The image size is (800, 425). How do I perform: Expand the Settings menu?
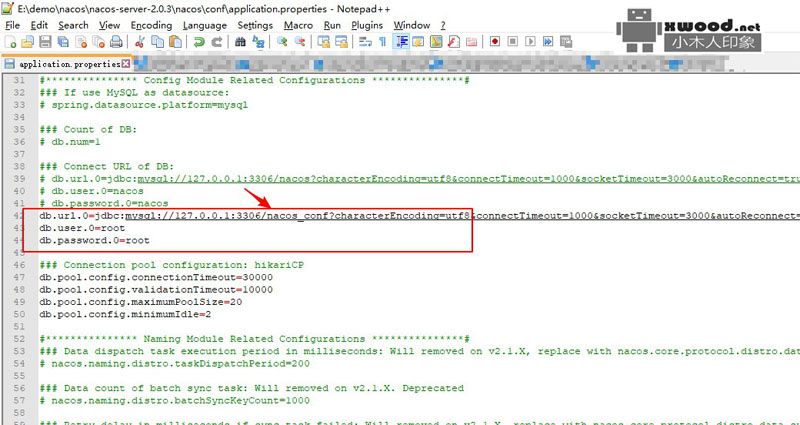(x=255, y=25)
